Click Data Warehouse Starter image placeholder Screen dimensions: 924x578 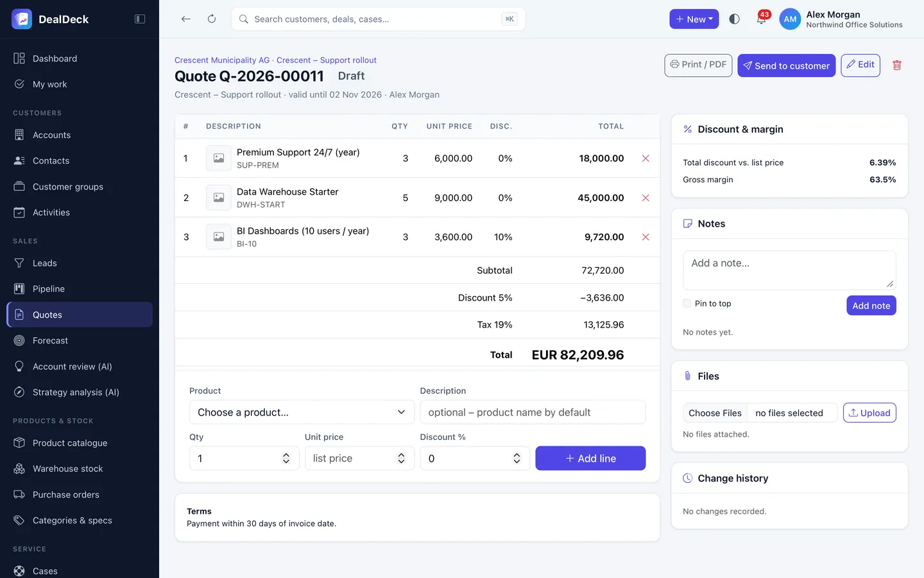pos(219,198)
